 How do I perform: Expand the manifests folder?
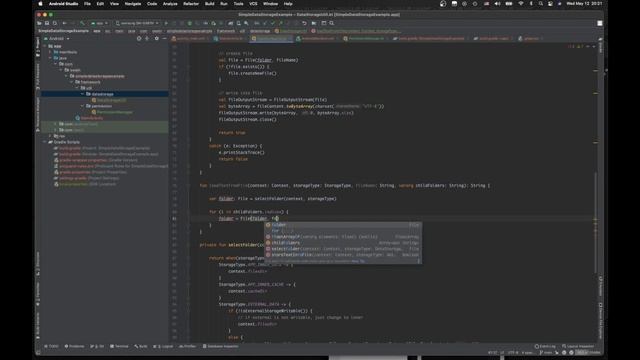(x=51, y=52)
